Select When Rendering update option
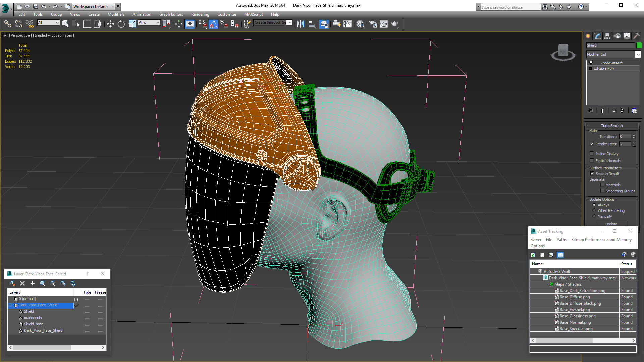 coord(594,210)
